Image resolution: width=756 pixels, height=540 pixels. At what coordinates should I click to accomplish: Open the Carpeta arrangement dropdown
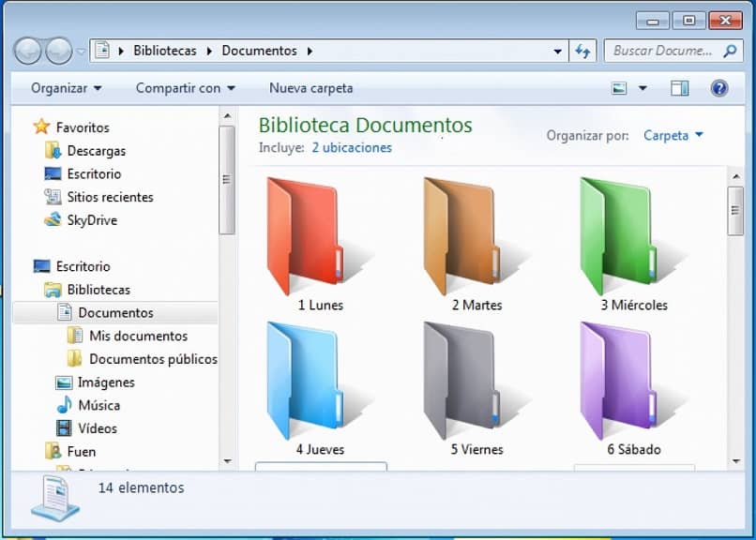[673, 135]
